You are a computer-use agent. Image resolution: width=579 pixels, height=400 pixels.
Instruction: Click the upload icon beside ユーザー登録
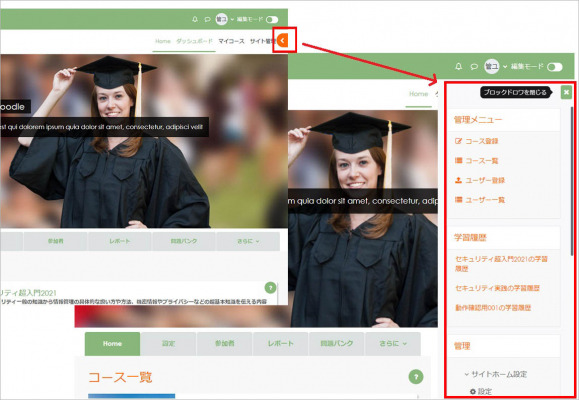pyautogui.click(x=458, y=180)
